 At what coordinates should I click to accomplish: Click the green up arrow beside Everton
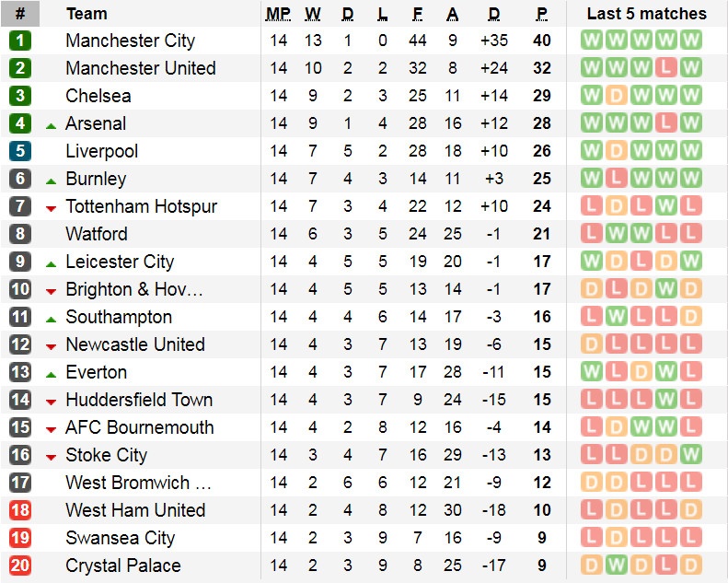pos(51,373)
